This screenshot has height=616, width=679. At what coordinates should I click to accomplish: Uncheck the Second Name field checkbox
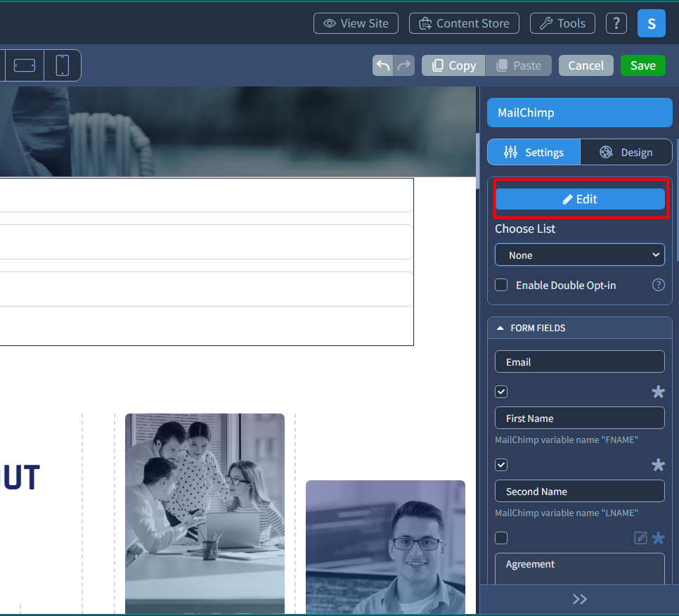tap(501, 465)
